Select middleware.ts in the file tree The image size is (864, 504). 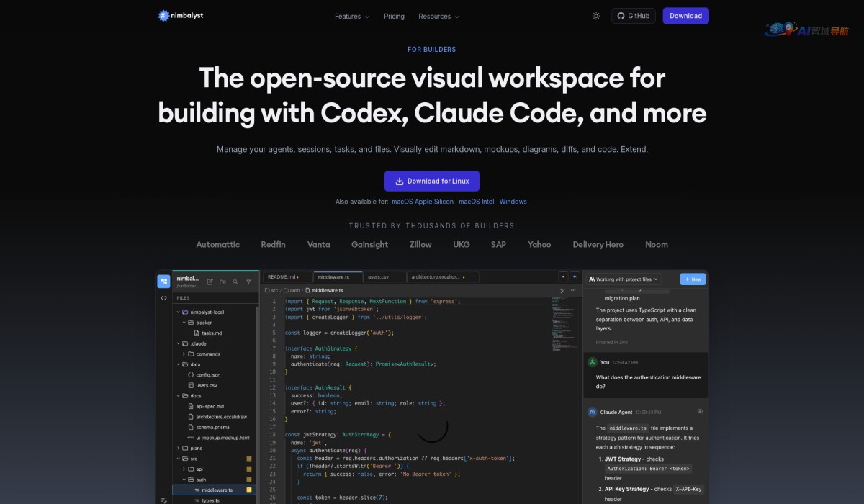click(214, 490)
